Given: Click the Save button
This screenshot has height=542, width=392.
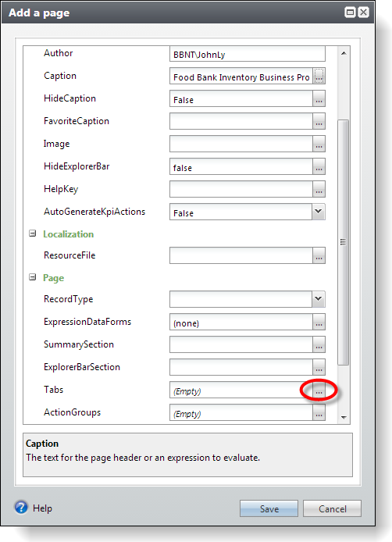Looking at the screenshot, I should pos(269,509).
